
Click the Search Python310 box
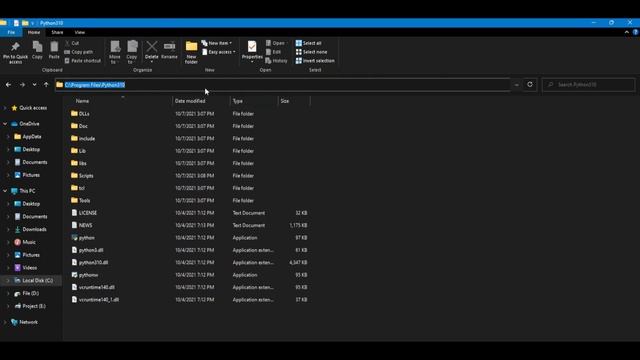pos(589,84)
